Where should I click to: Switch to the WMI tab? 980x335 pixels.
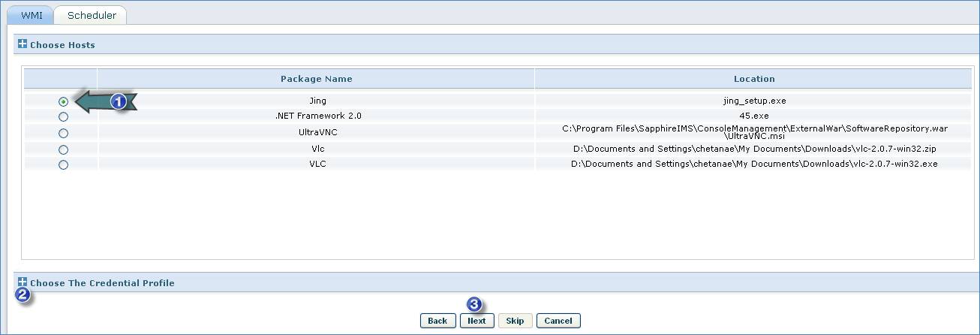[31, 15]
